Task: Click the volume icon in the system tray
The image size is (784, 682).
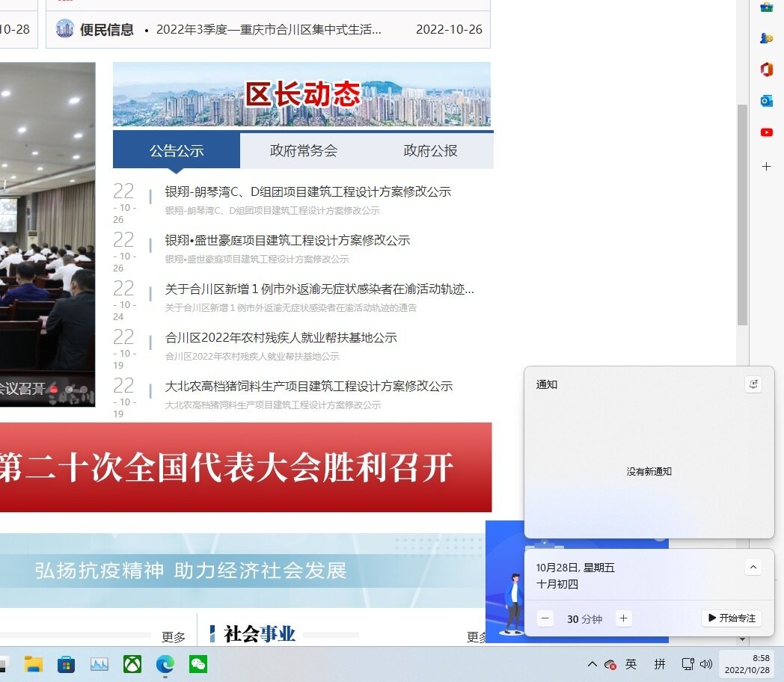Action: (706, 664)
